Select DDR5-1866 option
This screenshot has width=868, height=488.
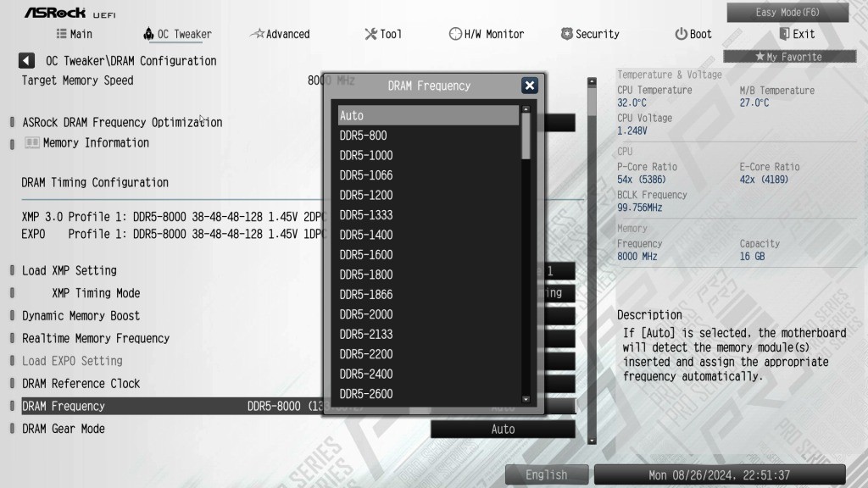click(x=428, y=295)
